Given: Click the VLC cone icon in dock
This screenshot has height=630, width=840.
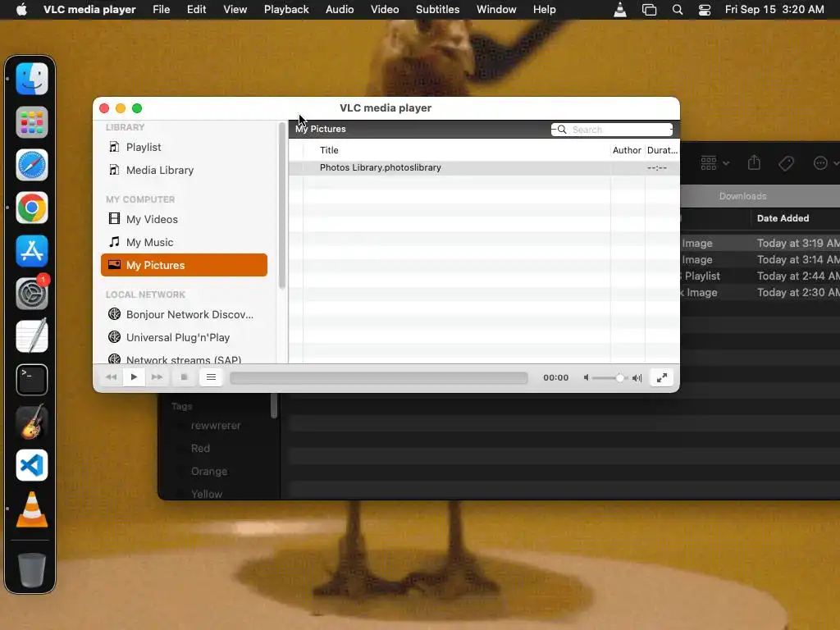Looking at the screenshot, I should (32, 509).
